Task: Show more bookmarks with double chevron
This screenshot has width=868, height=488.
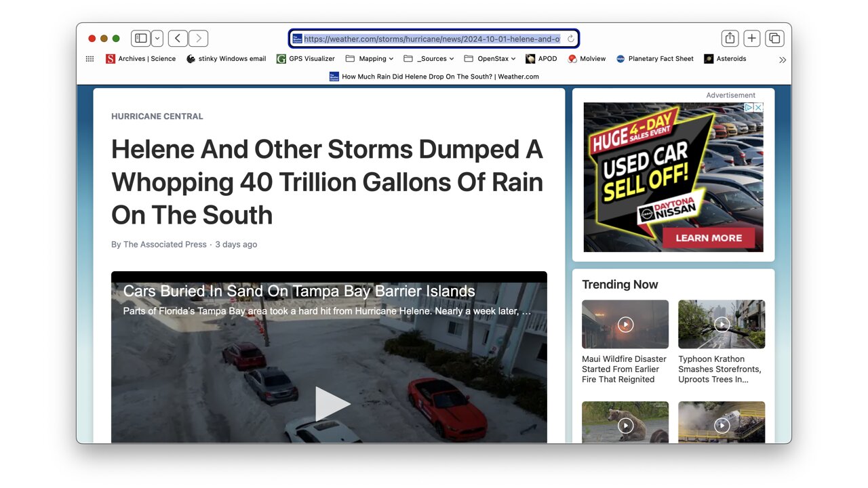Action: pyautogui.click(x=782, y=60)
